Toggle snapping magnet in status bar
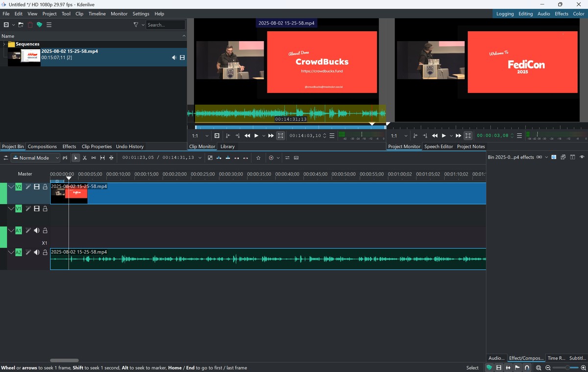This screenshot has width=588, height=372. point(527,368)
